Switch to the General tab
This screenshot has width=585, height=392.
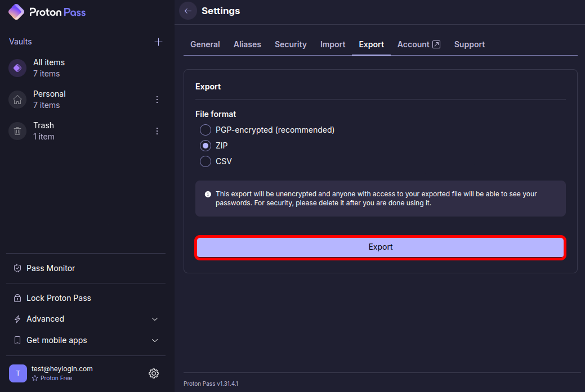pyautogui.click(x=205, y=44)
